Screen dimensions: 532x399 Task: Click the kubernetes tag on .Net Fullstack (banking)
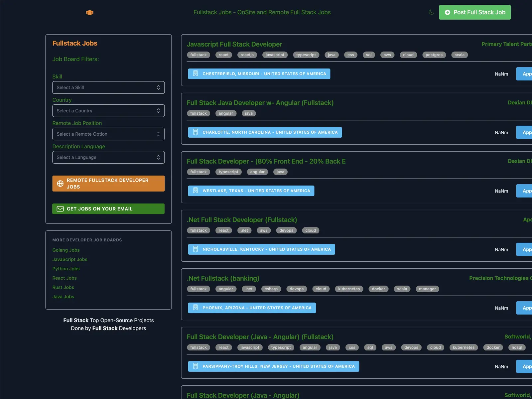click(349, 289)
